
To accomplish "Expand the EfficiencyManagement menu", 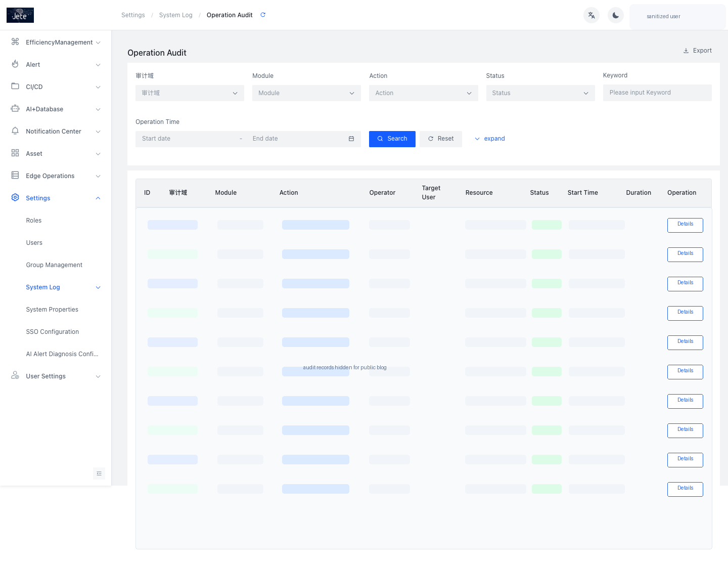I will (98, 42).
